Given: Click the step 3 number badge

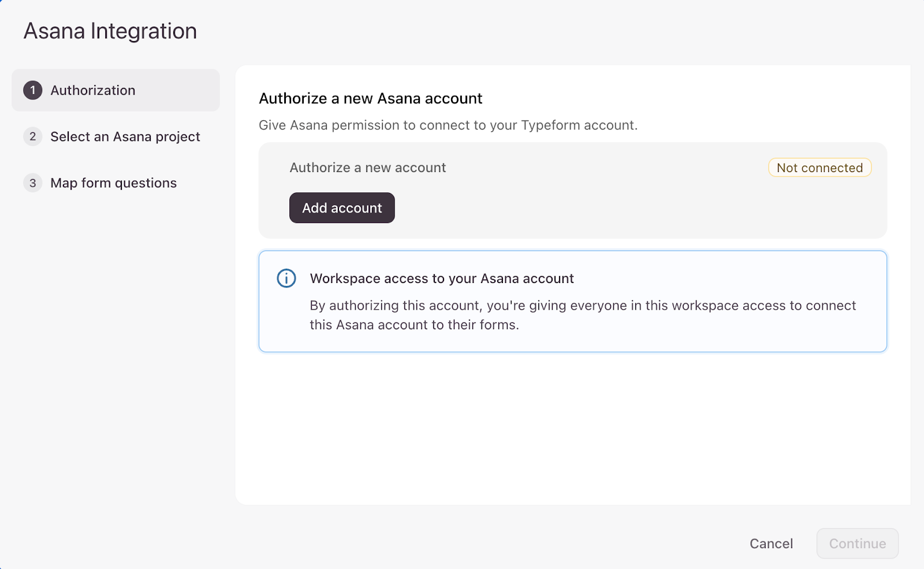Looking at the screenshot, I should coord(33,183).
